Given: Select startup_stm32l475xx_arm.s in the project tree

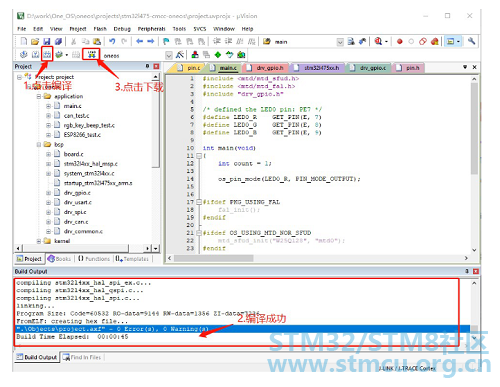Looking at the screenshot, I should (98, 183).
